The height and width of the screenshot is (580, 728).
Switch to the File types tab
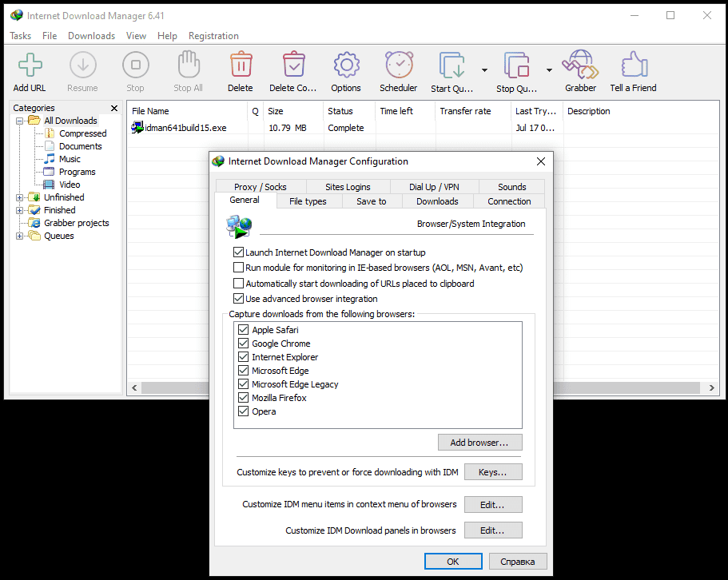308,201
